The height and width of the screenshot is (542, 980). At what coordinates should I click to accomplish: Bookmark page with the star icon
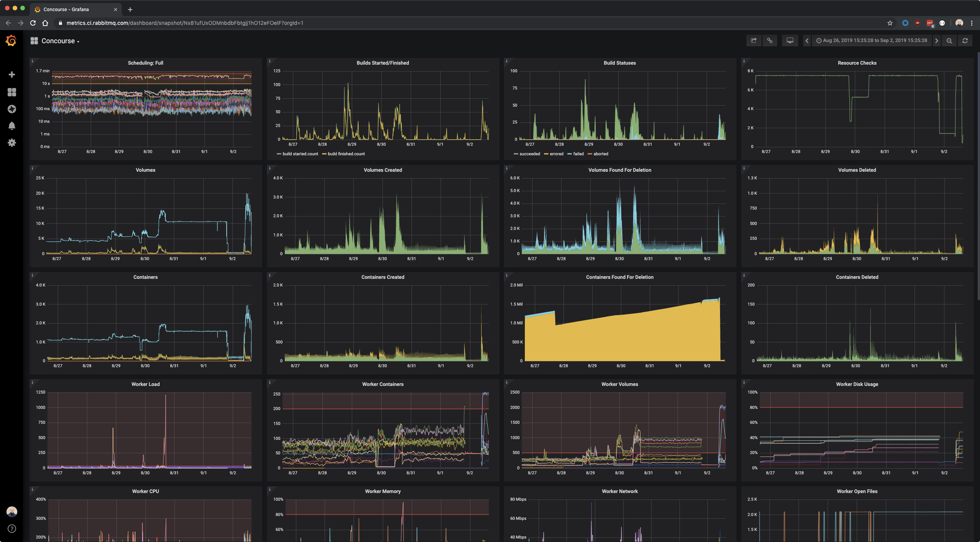(x=890, y=23)
